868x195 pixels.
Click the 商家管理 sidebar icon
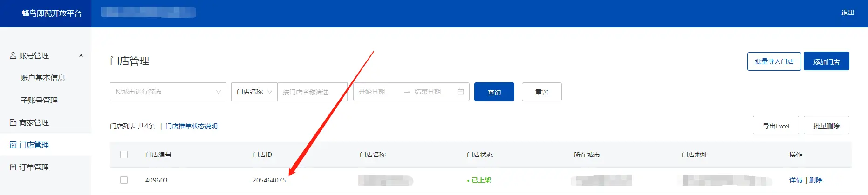[13, 122]
